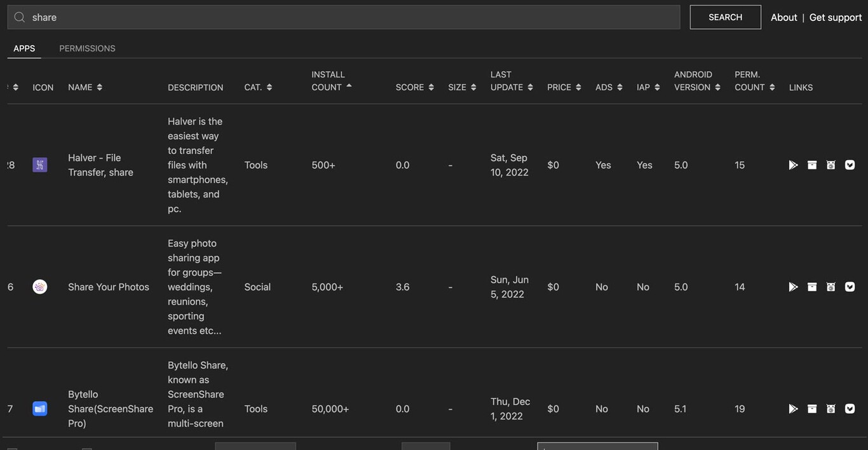Open the Get support link

pos(835,17)
